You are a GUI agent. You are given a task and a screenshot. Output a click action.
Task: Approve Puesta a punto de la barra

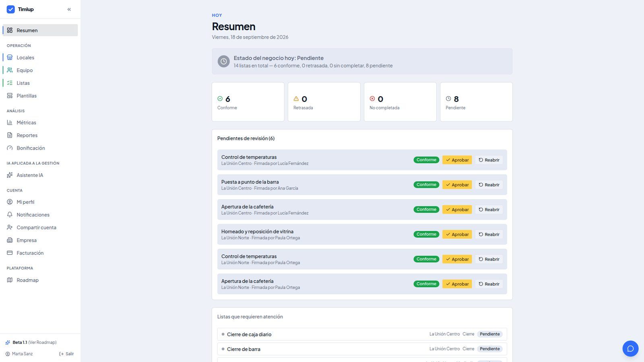point(457,185)
